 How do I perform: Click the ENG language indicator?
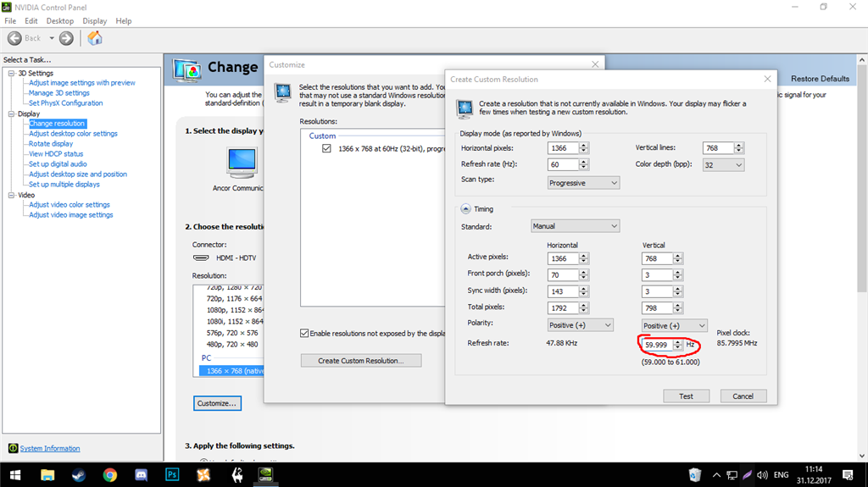(781, 475)
